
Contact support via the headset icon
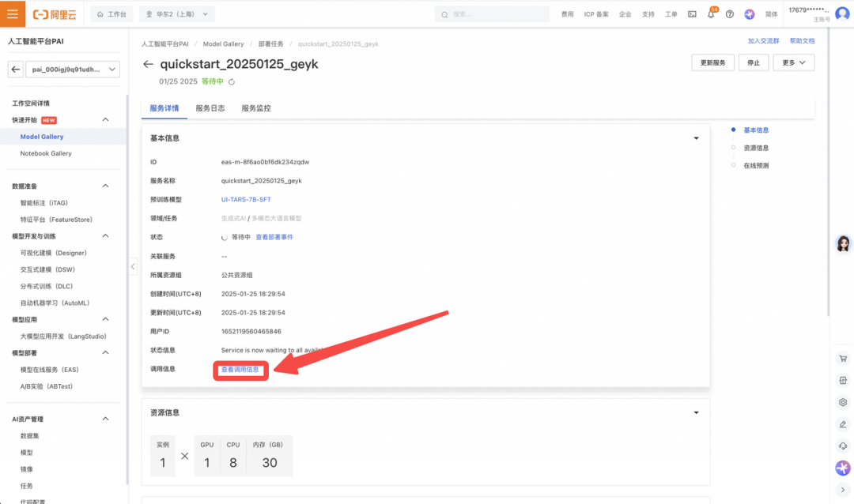[x=843, y=446]
